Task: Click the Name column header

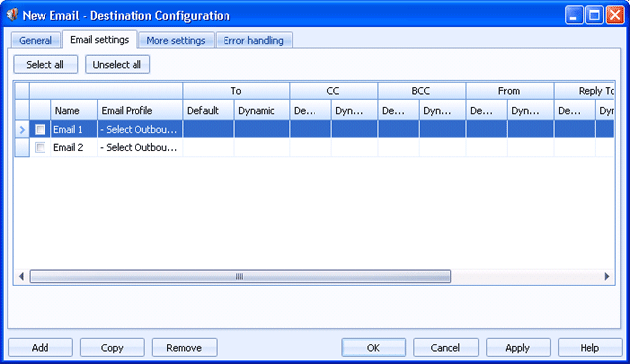Action: 74,110
